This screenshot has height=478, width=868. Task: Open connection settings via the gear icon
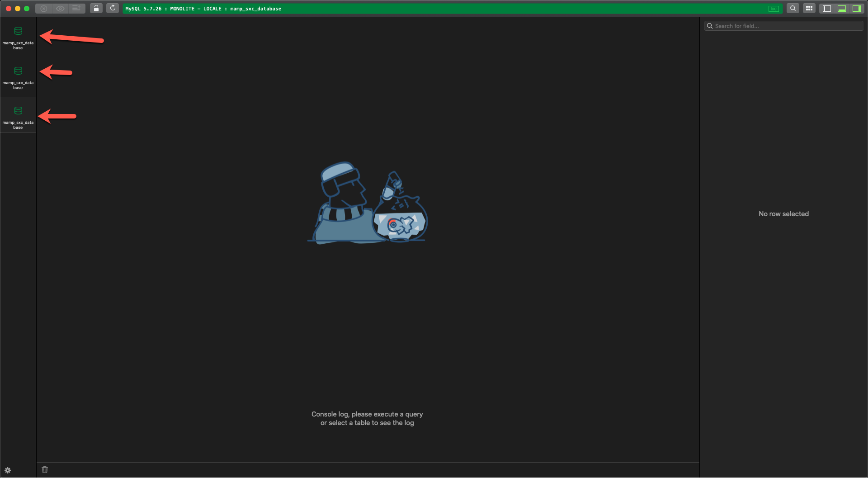click(8, 470)
